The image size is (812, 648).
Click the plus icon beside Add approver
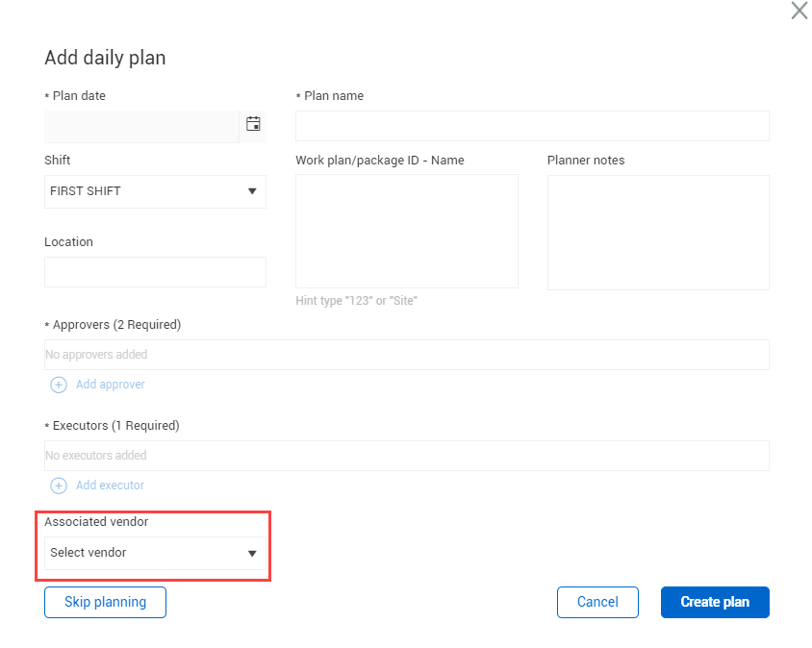59,385
